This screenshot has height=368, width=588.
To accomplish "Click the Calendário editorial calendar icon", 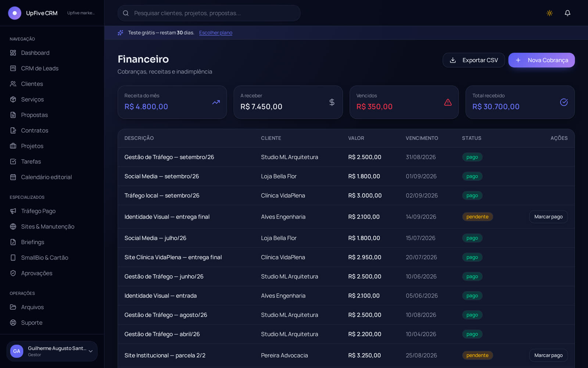I will click(x=13, y=177).
